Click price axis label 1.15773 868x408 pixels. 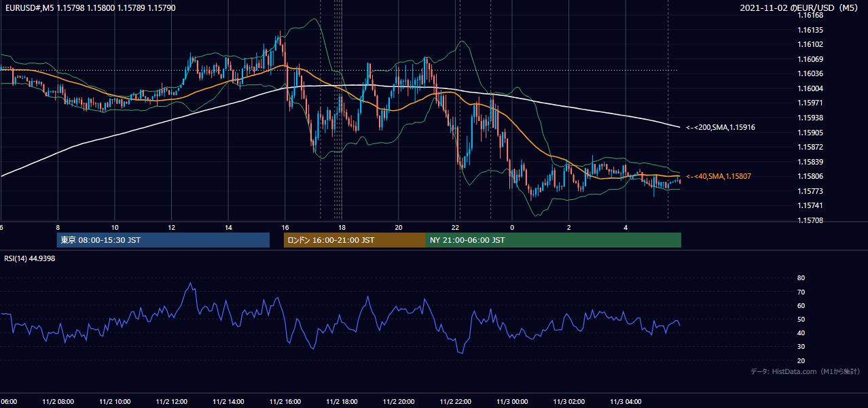point(810,191)
